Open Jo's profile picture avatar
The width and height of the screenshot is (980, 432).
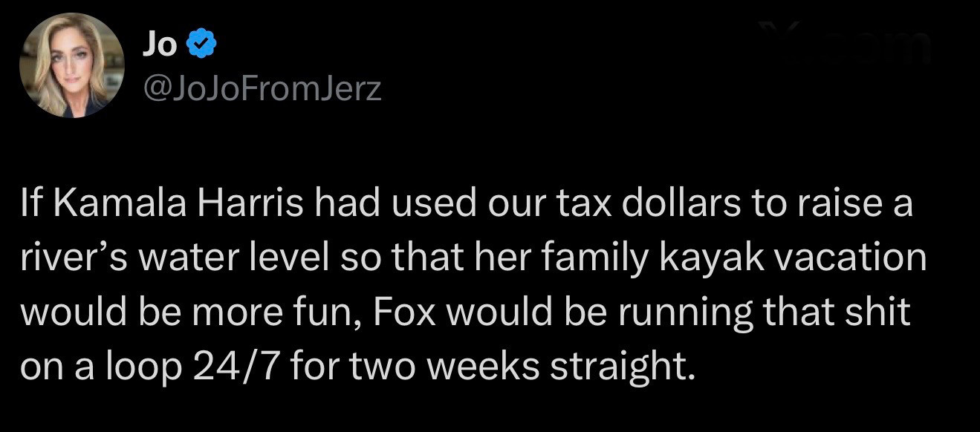[x=71, y=65]
